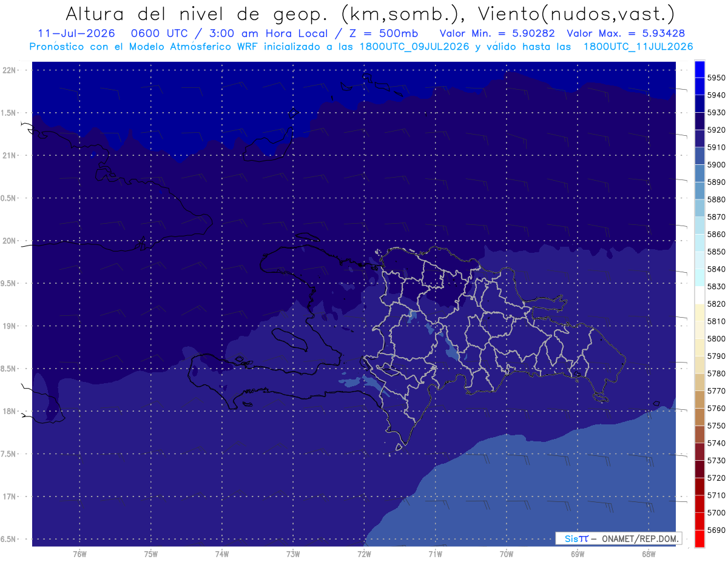This screenshot has width=728, height=562.
Task: Click the '5780' colorbar label
Action: coord(716,373)
